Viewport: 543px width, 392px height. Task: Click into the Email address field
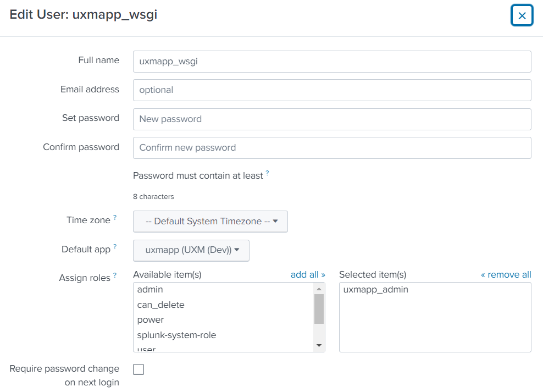[x=332, y=90]
